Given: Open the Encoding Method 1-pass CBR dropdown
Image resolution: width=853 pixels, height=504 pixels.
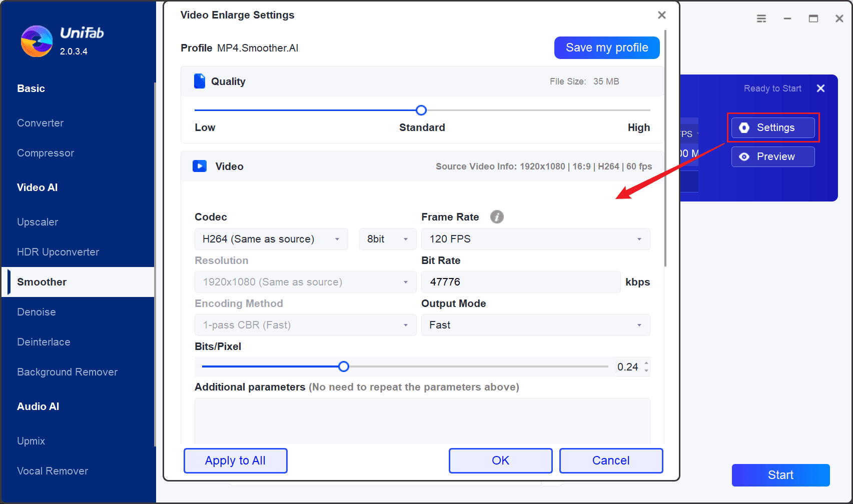Looking at the screenshot, I should pos(305,325).
